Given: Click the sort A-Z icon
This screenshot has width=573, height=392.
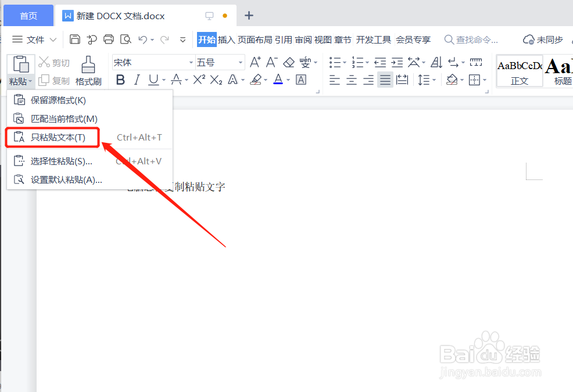Looking at the screenshot, I should point(436,62).
